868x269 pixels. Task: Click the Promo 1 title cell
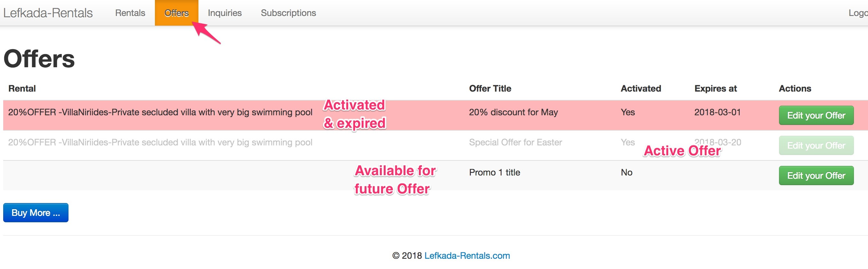pos(495,173)
